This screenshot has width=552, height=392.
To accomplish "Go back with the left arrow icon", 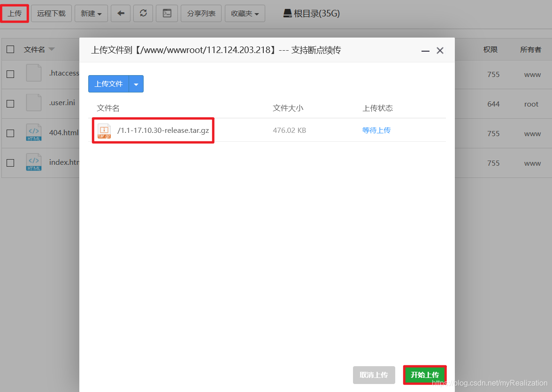I will click(121, 14).
